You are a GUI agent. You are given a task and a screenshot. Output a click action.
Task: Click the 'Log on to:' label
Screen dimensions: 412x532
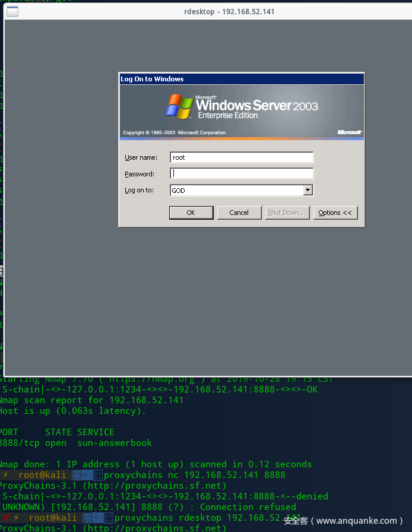(x=139, y=191)
